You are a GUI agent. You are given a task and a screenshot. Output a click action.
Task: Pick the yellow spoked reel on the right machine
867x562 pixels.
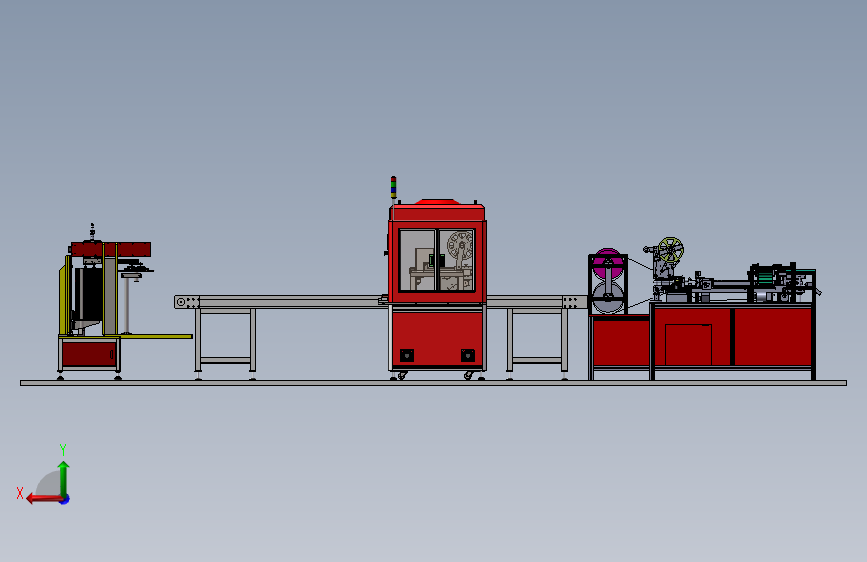671,250
